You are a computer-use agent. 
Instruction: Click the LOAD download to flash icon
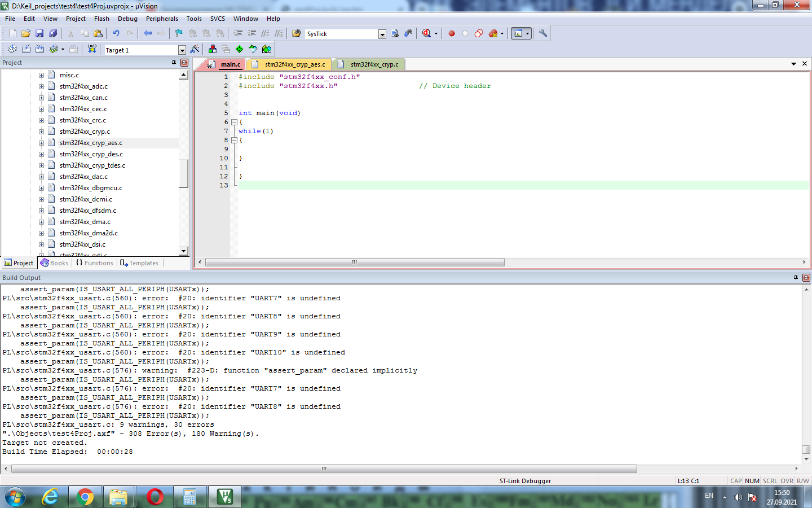pyautogui.click(x=92, y=50)
